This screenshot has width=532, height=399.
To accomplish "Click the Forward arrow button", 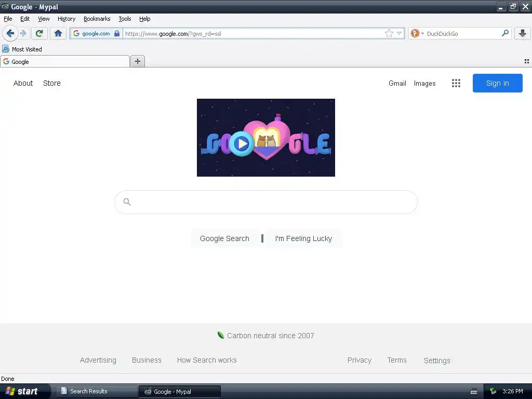I will coord(23,33).
